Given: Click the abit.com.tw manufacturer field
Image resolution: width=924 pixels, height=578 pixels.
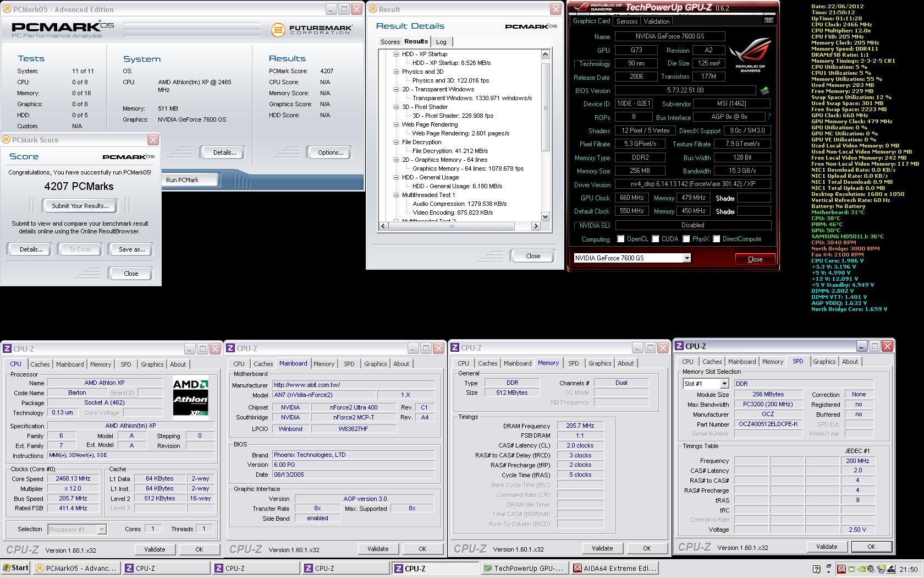Looking at the screenshot, I should [x=354, y=385].
